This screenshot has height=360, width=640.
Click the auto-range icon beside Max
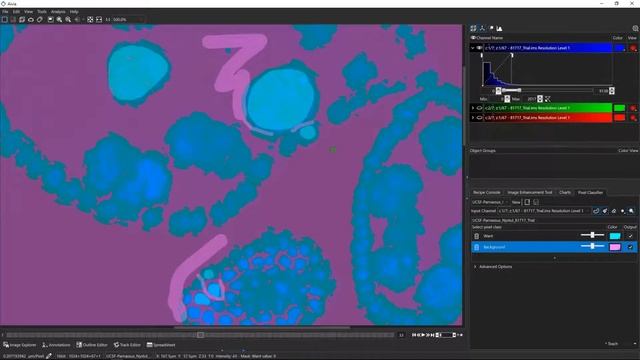(x=548, y=99)
